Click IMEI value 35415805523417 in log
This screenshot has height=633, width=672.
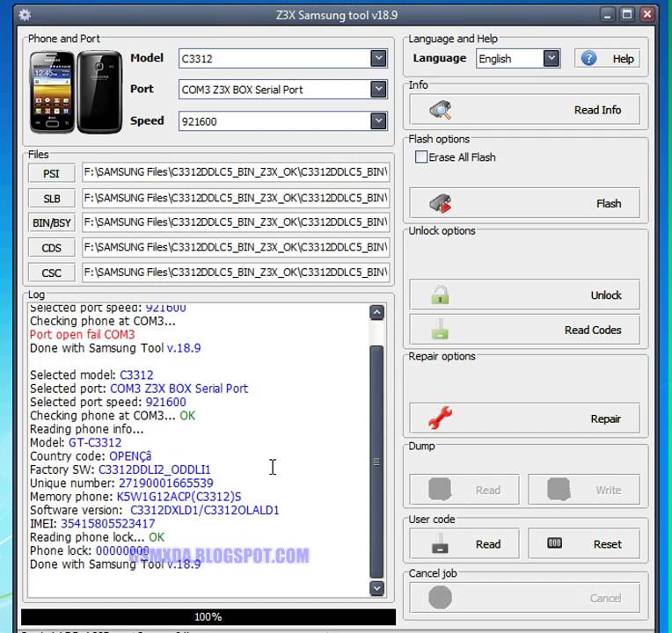coord(108,523)
